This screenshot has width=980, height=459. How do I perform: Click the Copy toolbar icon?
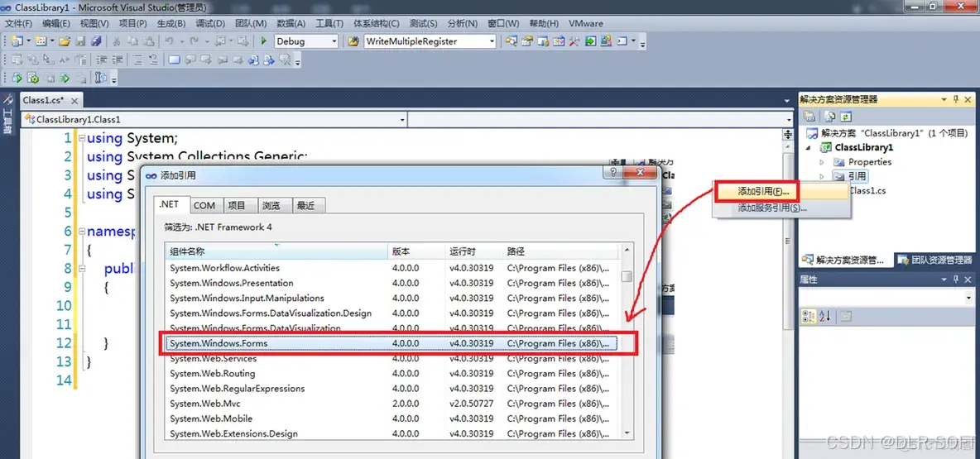132,41
